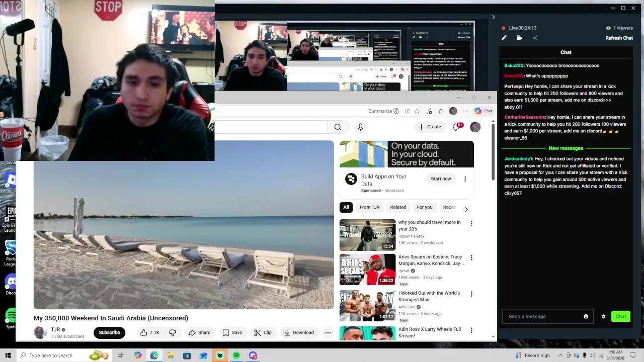Screen dimensions: 644x362
Task: Open Copilot Chat in Edge
Action: 484,111
